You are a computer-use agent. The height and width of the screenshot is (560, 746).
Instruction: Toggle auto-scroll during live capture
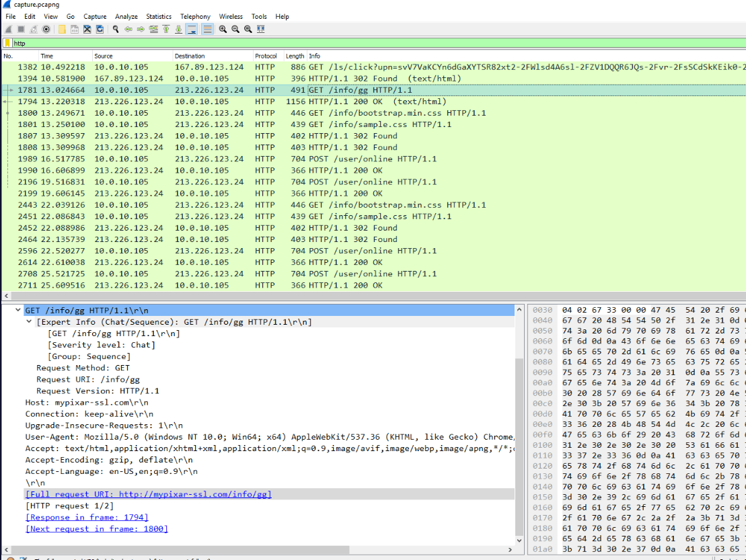click(x=192, y=29)
